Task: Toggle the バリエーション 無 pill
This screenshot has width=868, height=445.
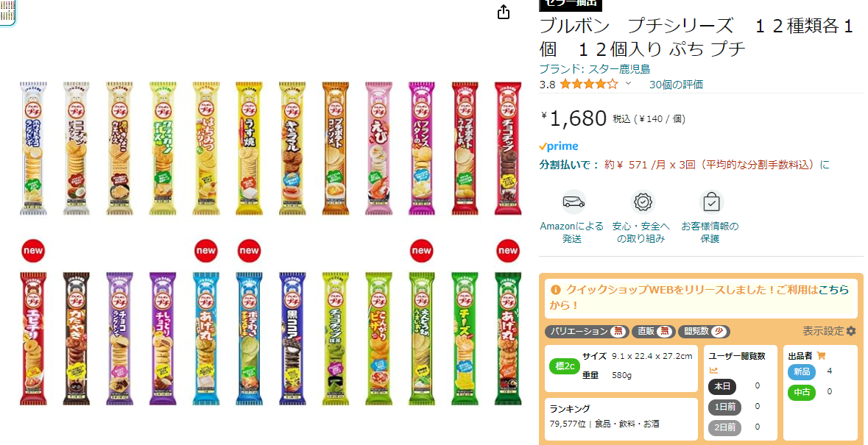Action: tap(587, 332)
